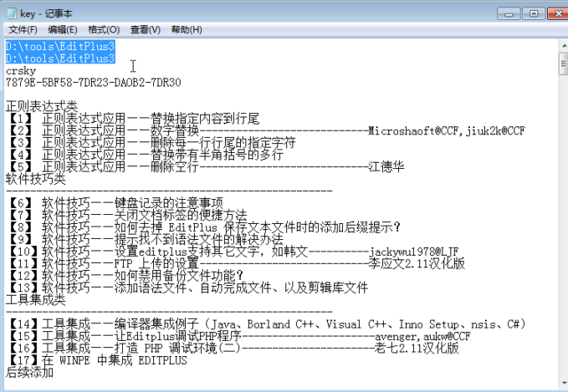Click the first D:\tools\EditPlus3 line
Viewport: 568px width, 392px height.
click(60, 46)
